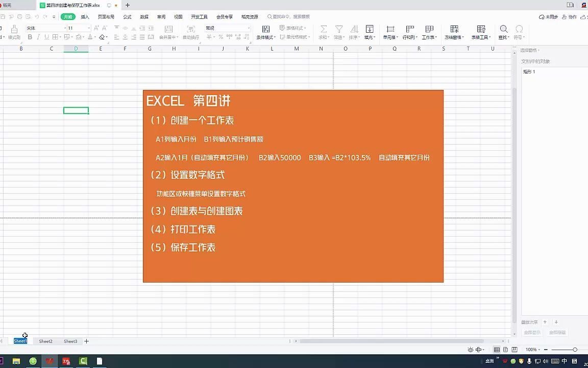Toggle bold formatting on selected cell
This screenshot has height=368, width=588.
click(x=30, y=37)
